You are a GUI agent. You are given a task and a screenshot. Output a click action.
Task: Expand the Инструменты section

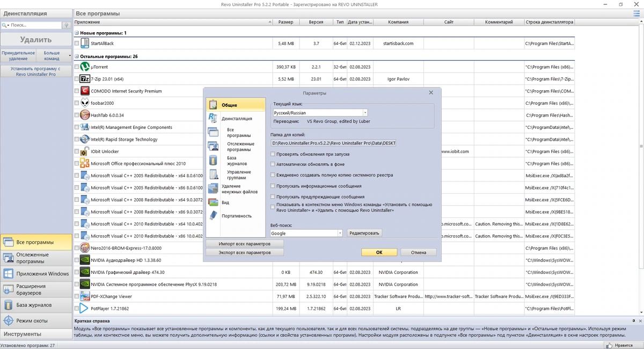click(35, 334)
